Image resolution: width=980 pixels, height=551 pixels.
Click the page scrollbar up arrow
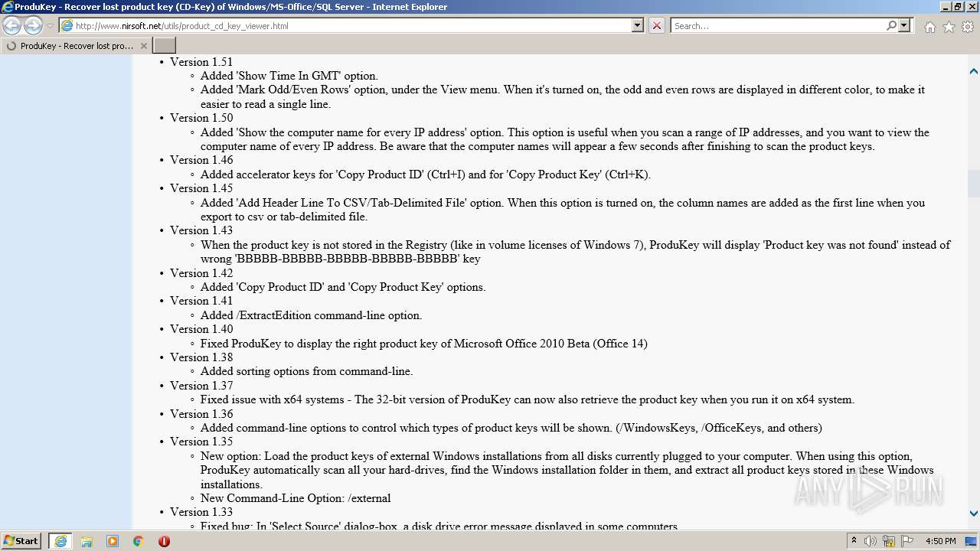(974, 71)
